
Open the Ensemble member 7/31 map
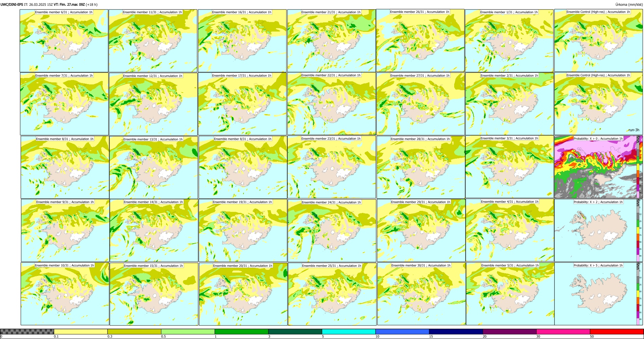64,104
